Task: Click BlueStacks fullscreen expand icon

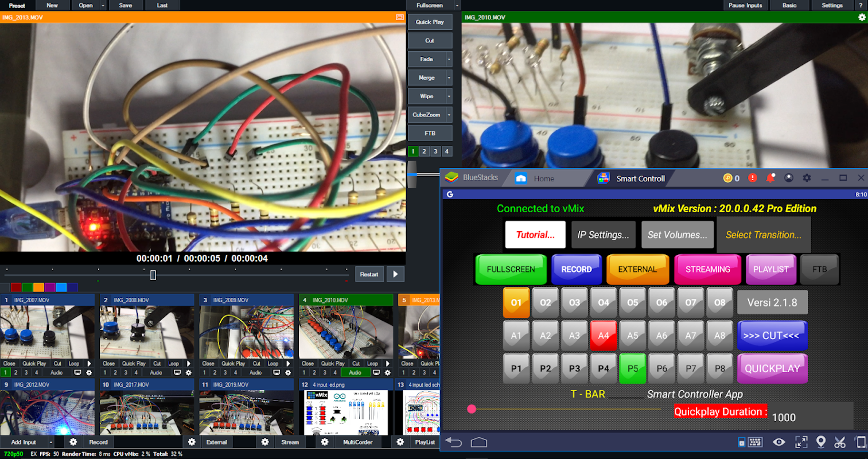Action: 801,442
